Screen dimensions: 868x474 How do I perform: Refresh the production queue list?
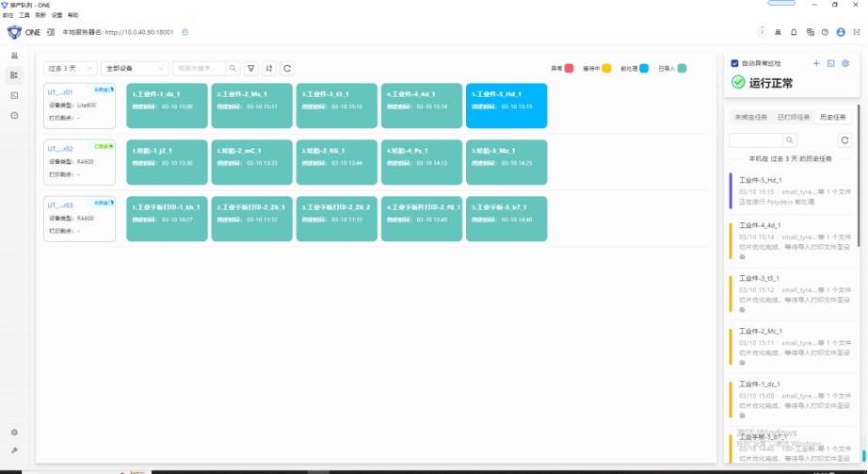[x=287, y=69]
